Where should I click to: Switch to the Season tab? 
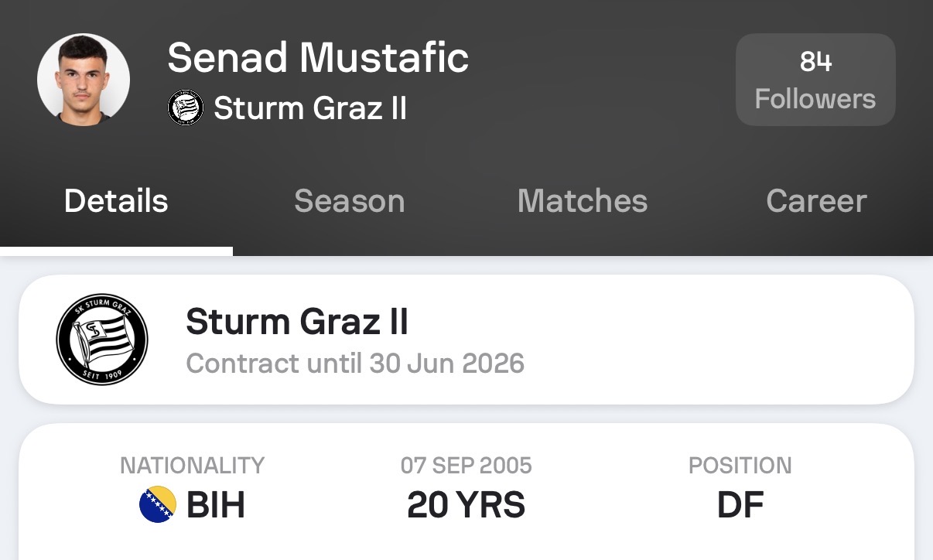click(x=350, y=201)
